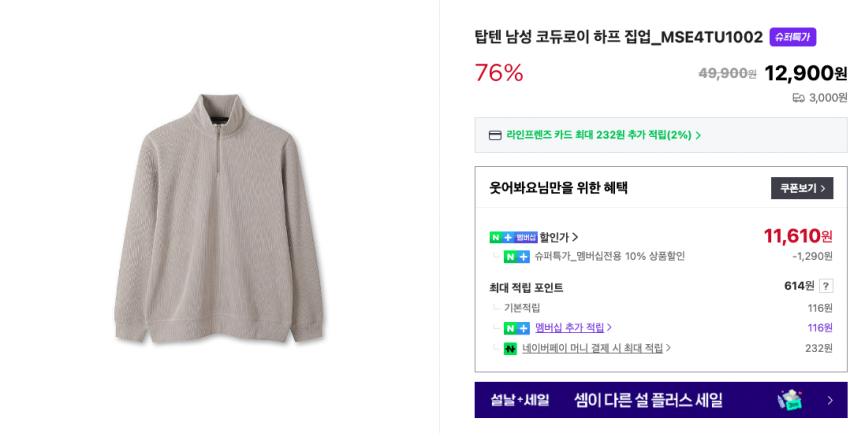This screenshot has width=850, height=433.
Task: Click the gift icon on sale banner
Action: (790, 400)
